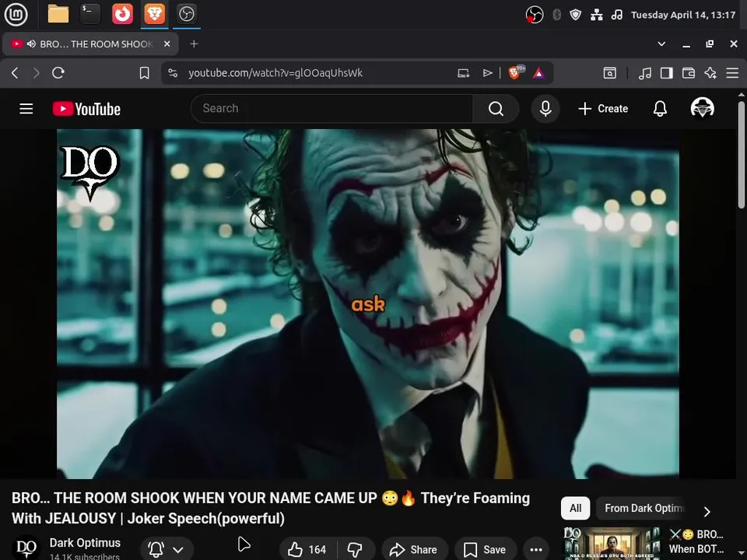This screenshot has width=747, height=560.
Task: Open the recommended video thumbnail
Action: pos(612,544)
